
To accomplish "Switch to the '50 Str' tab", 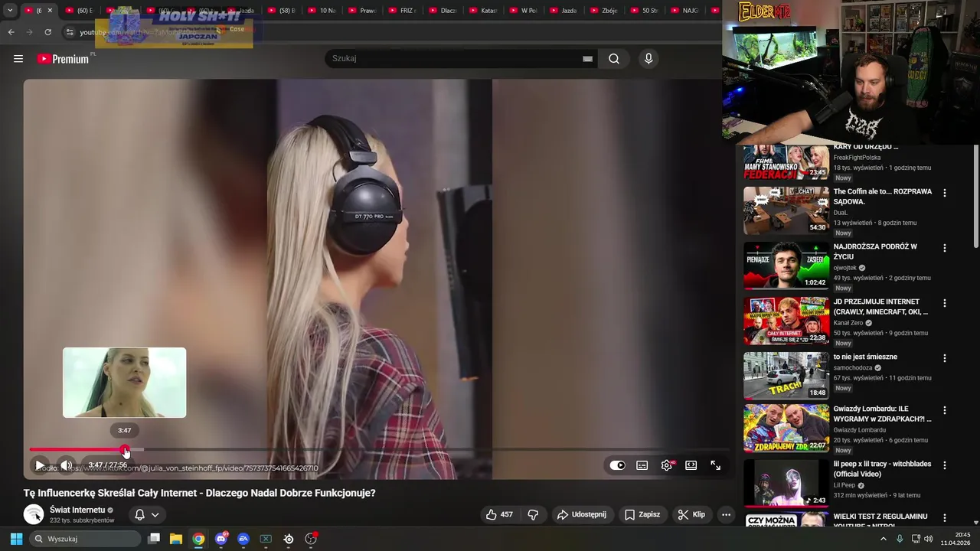I will click(x=645, y=11).
